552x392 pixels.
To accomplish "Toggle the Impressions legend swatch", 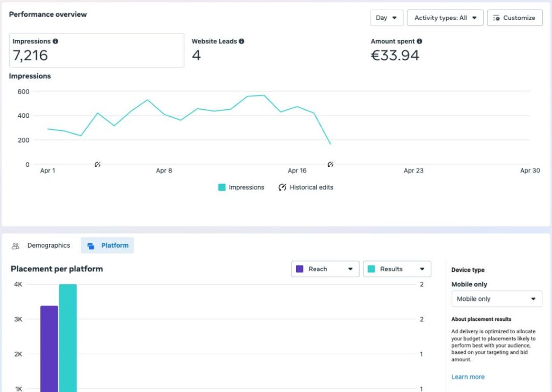I will point(222,187).
